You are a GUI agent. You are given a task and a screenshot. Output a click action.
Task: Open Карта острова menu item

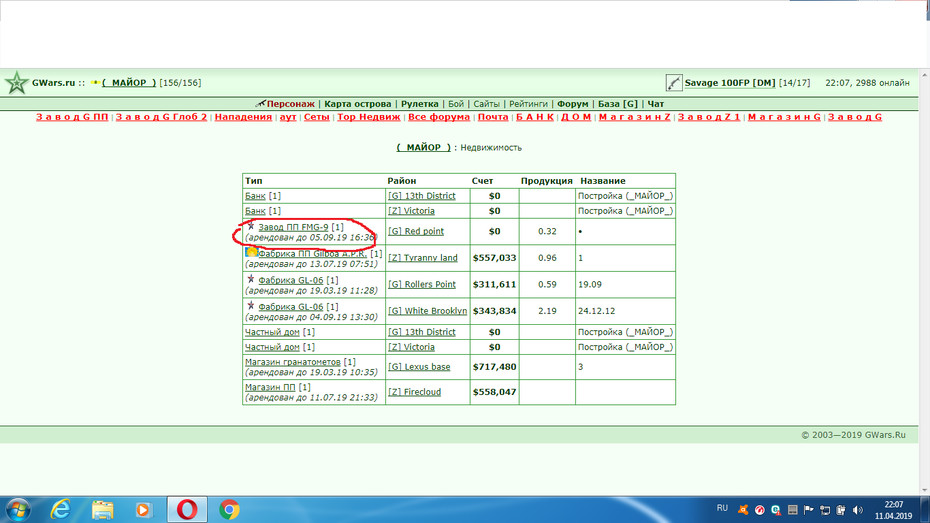(x=358, y=104)
